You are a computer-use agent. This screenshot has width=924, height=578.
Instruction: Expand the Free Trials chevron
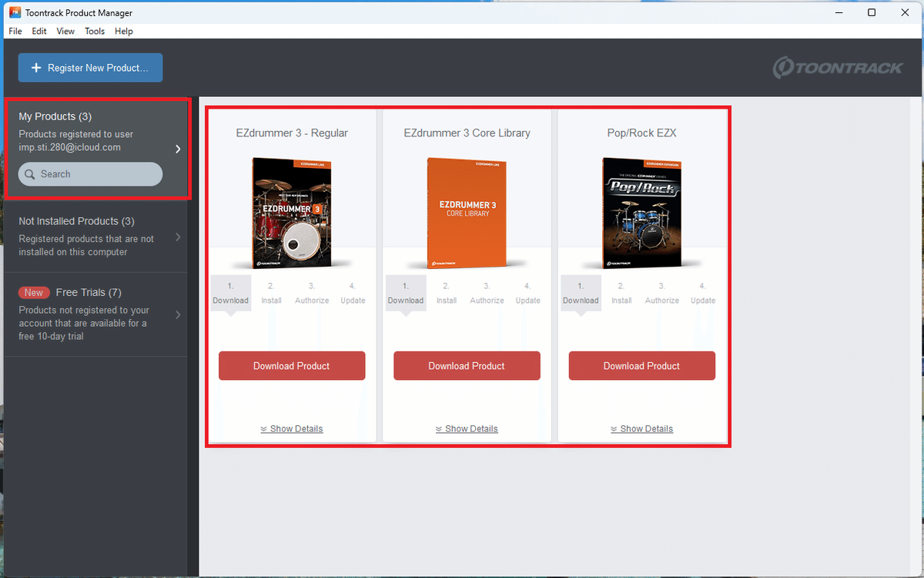pos(178,314)
